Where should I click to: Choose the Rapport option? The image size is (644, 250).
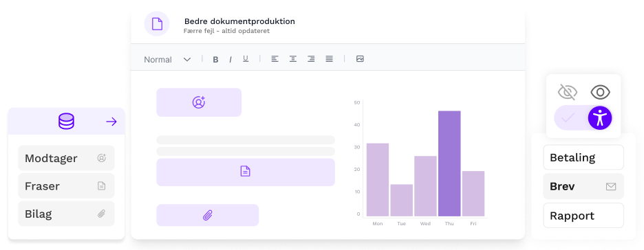(583, 216)
